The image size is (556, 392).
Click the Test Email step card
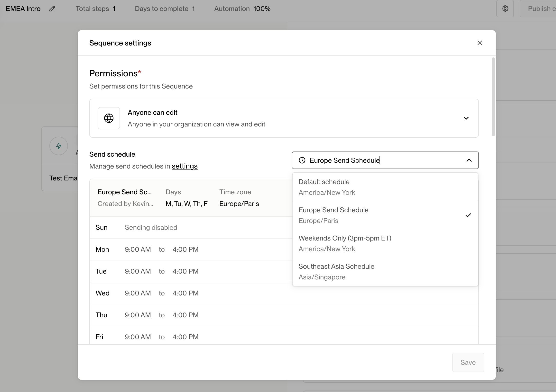pos(63,178)
